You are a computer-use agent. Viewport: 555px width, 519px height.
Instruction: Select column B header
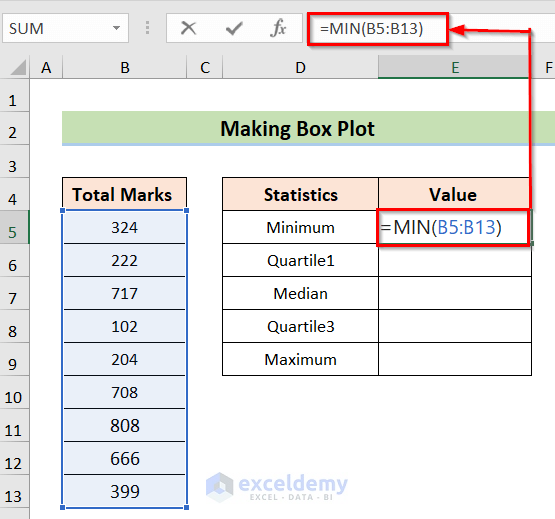125,67
